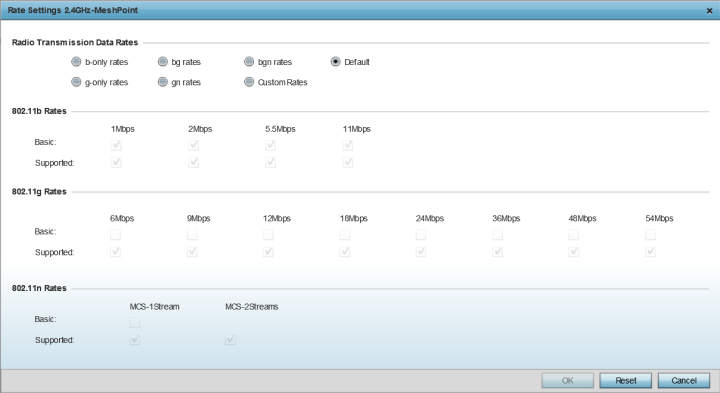The image size is (720, 393).
Task: Toggle Supported checkbox for 11Mbps
Action: point(348,163)
